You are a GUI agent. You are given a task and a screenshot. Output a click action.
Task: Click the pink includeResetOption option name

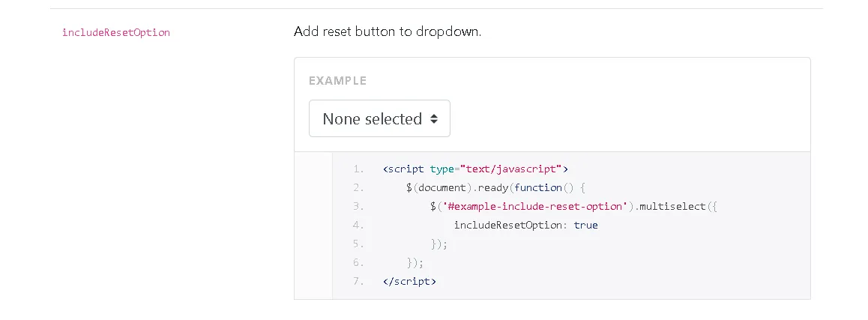click(116, 32)
